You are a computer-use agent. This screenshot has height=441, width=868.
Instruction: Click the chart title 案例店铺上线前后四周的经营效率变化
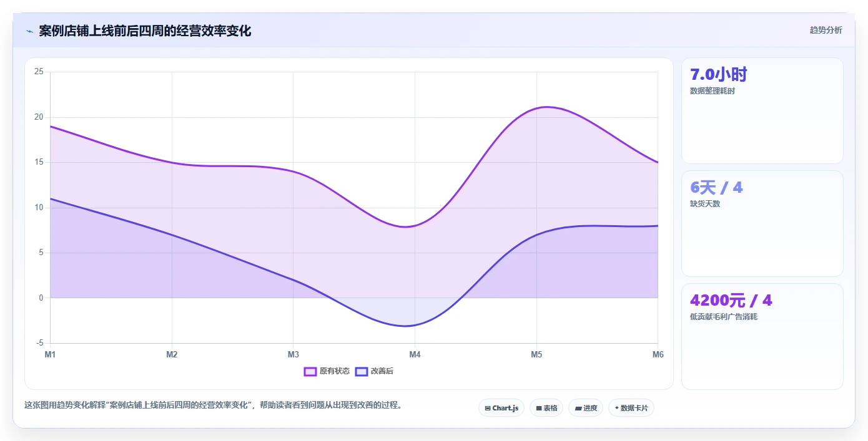coord(145,31)
